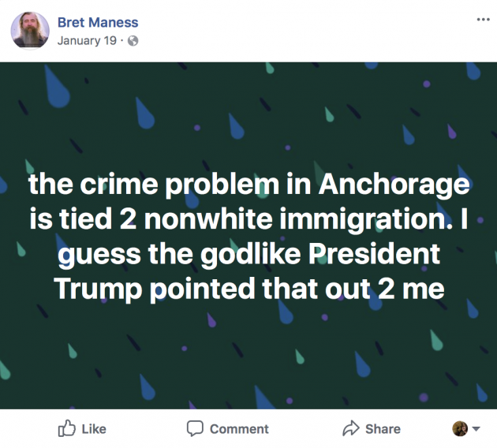Click the line "is tied 2 nonwhite immigration"
Viewport: 497px width, 448px height.
click(248, 220)
